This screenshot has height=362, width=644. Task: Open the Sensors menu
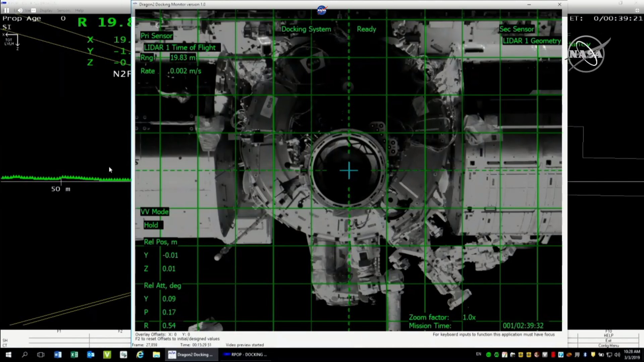(x=63, y=10)
